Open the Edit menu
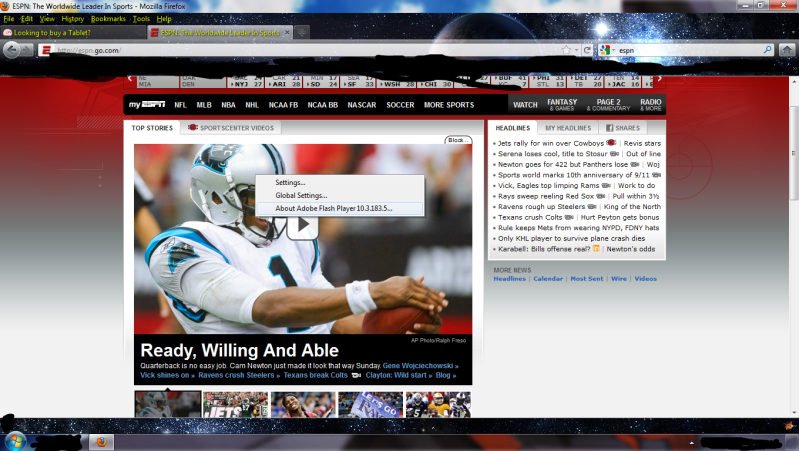This screenshot has height=451, width=799. 26,19
